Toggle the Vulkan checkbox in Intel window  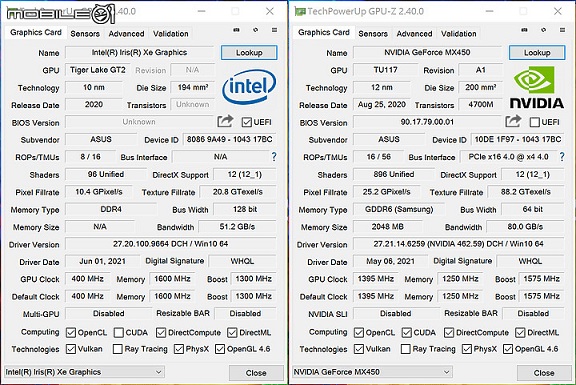tap(71, 349)
